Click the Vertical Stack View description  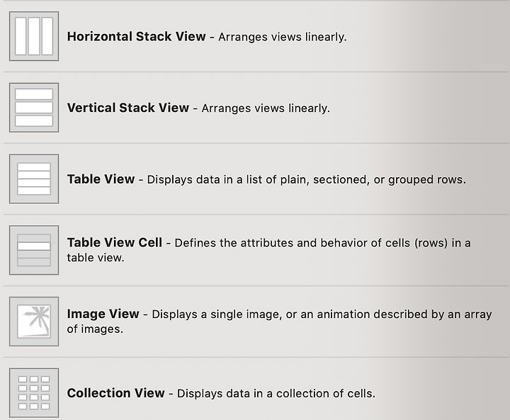click(266, 108)
